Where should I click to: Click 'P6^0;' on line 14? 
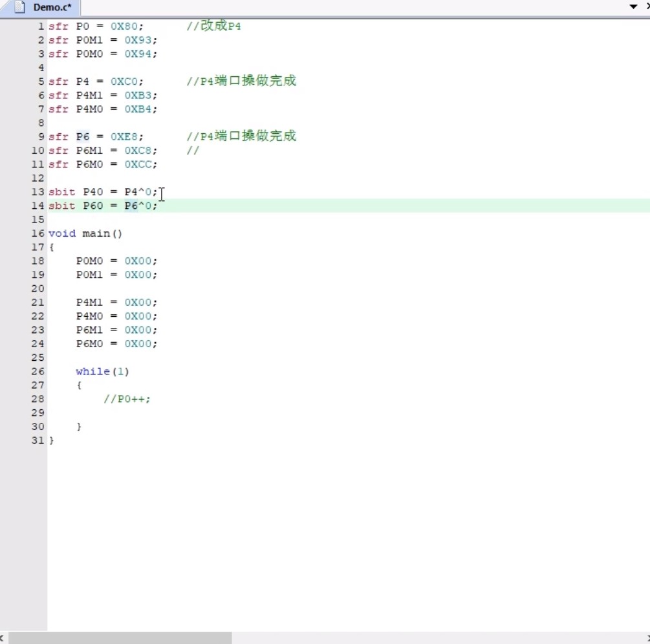click(141, 206)
